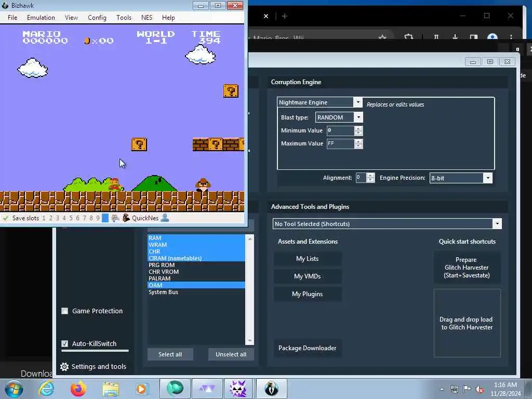This screenshot has width=532, height=399.
Task: Click the browser bookmark star icon
Action: click(x=382, y=37)
